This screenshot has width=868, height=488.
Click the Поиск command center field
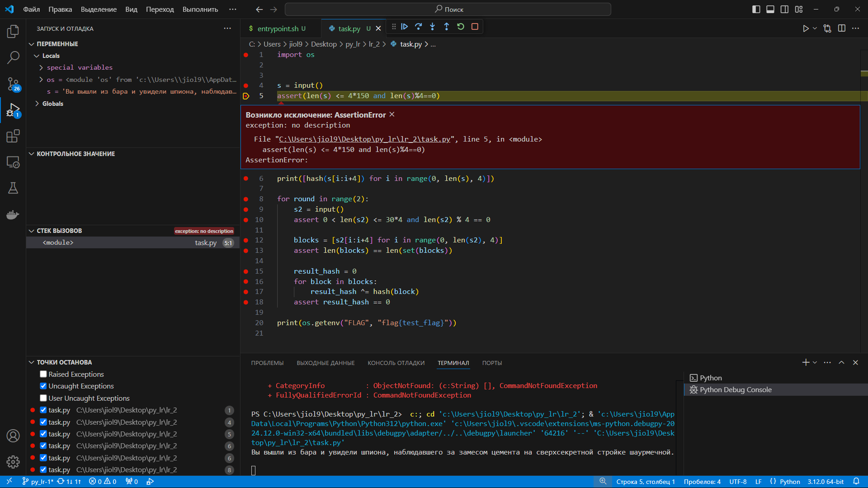click(448, 9)
